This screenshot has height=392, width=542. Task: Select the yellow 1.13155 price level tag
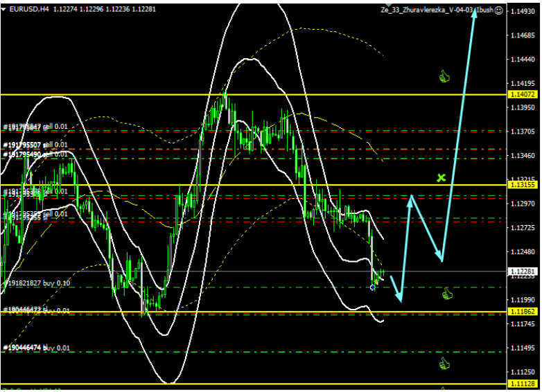pos(521,185)
